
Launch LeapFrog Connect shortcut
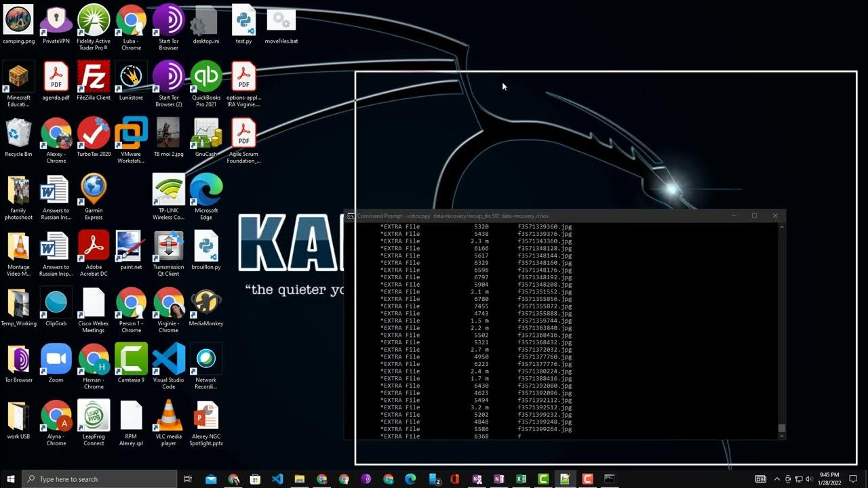click(x=94, y=423)
